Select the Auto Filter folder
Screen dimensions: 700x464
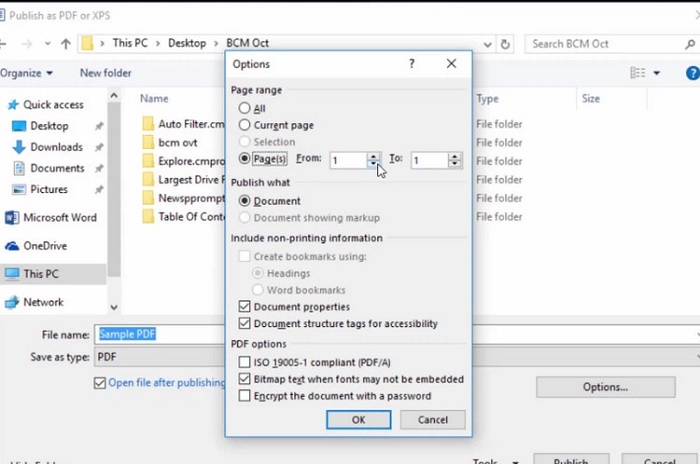[x=183, y=124]
